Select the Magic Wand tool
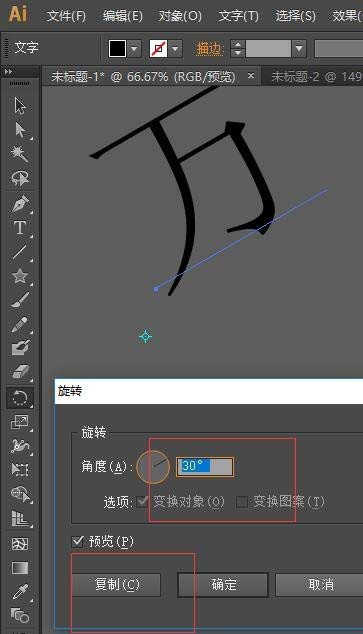This screenshot has height=634, width=363. coord(20,154)
